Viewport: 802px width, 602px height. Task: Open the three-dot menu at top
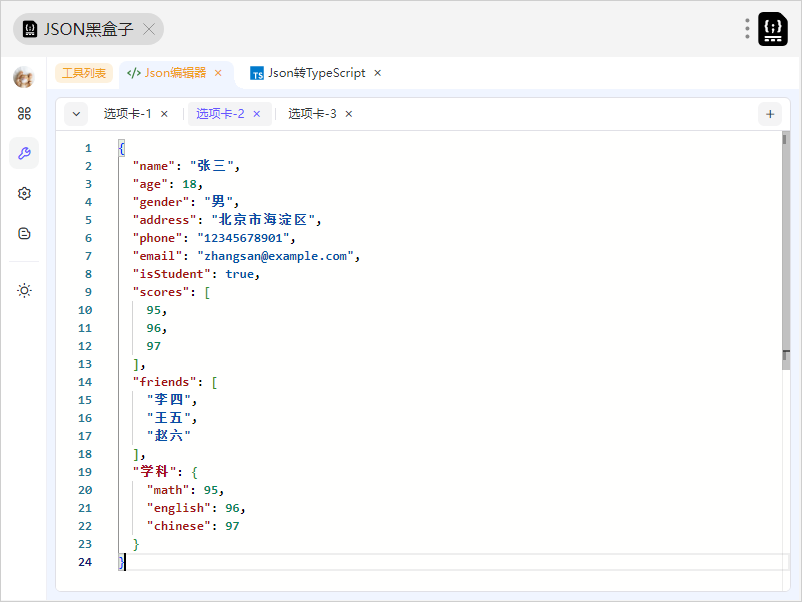(747, 29)
